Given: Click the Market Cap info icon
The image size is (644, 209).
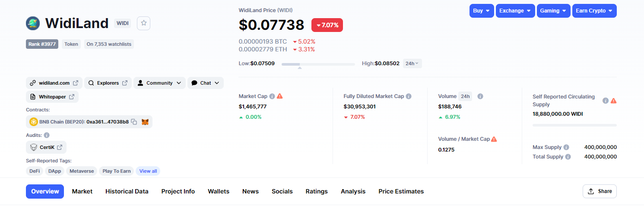Looking at the screenshot, I should [x=272, y=96].
